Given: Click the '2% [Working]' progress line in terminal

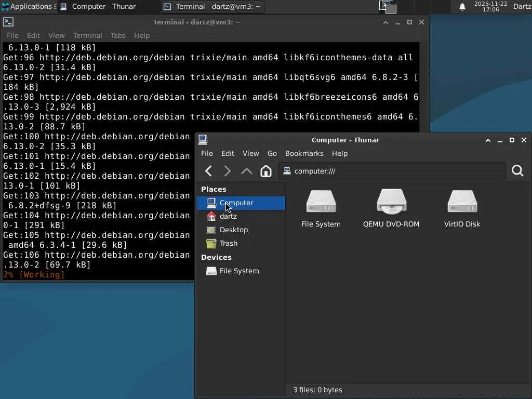Looking at the screenshot, I should 34,274.
